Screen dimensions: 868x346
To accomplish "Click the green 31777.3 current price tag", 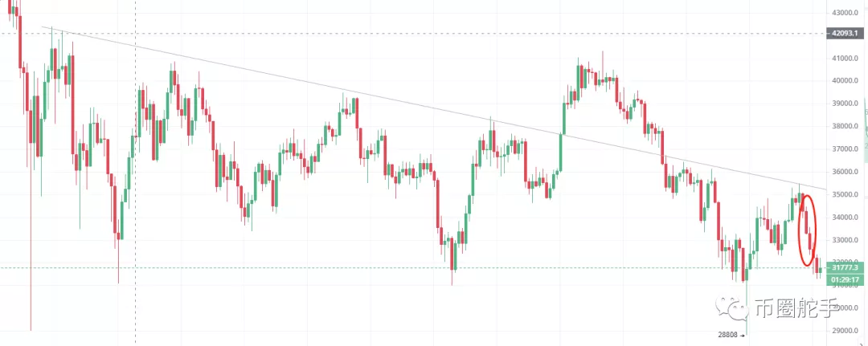I will tap(845, 268).
